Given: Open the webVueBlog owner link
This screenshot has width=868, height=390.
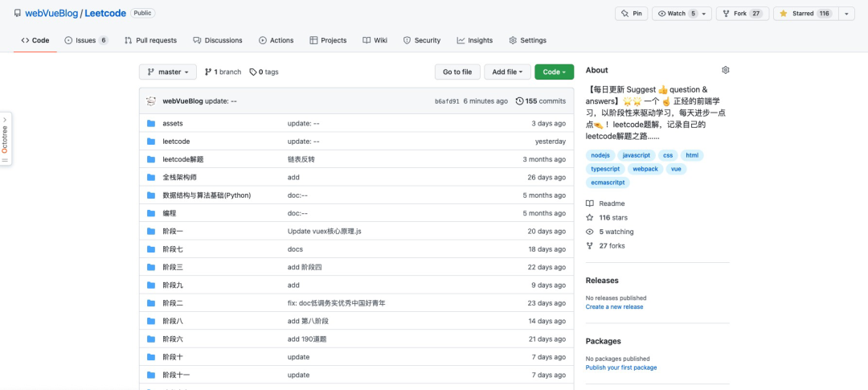Looking at the screenshot, I should [x=51, y=14].
